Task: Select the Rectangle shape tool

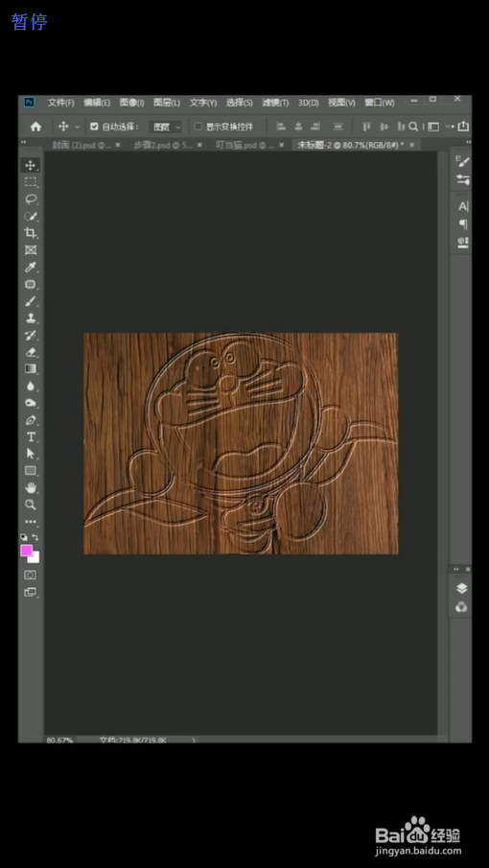Action: pyautogui.click(x=31, y=471)
